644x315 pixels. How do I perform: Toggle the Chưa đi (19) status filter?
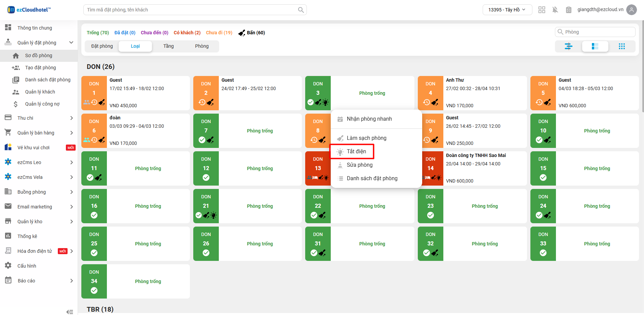pos(219,33)
